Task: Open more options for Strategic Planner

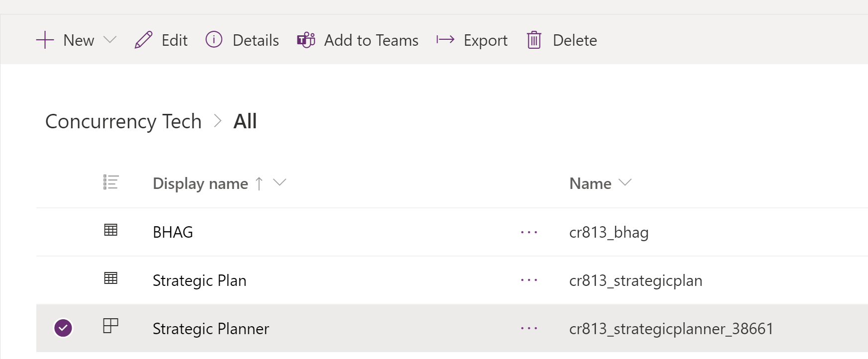Action: tap(529, 329)
